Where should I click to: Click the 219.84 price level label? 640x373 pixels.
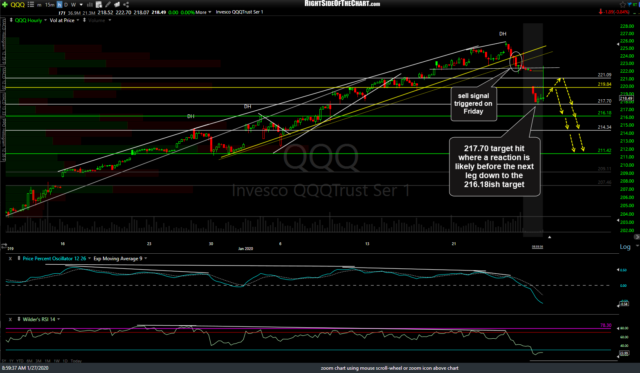(x=604, y=84)
